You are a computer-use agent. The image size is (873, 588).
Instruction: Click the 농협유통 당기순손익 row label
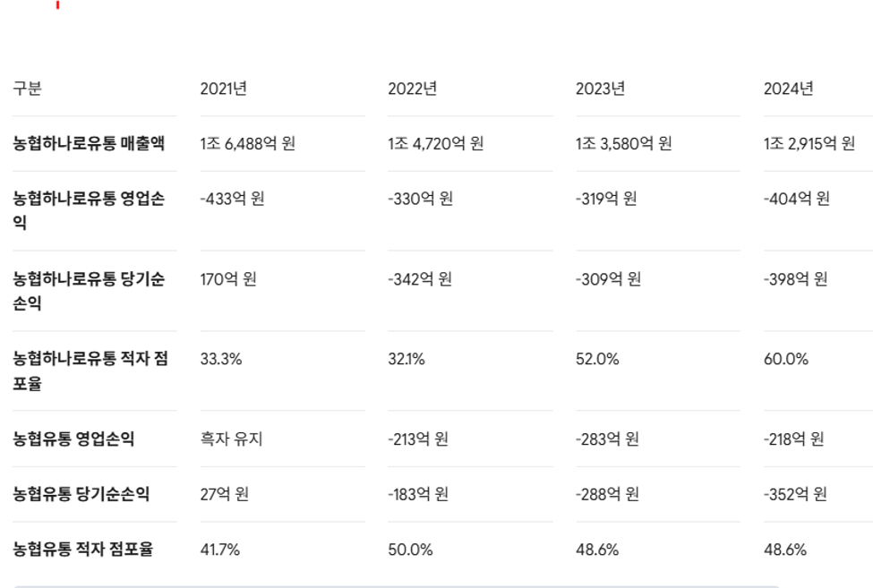click(81, 494)
